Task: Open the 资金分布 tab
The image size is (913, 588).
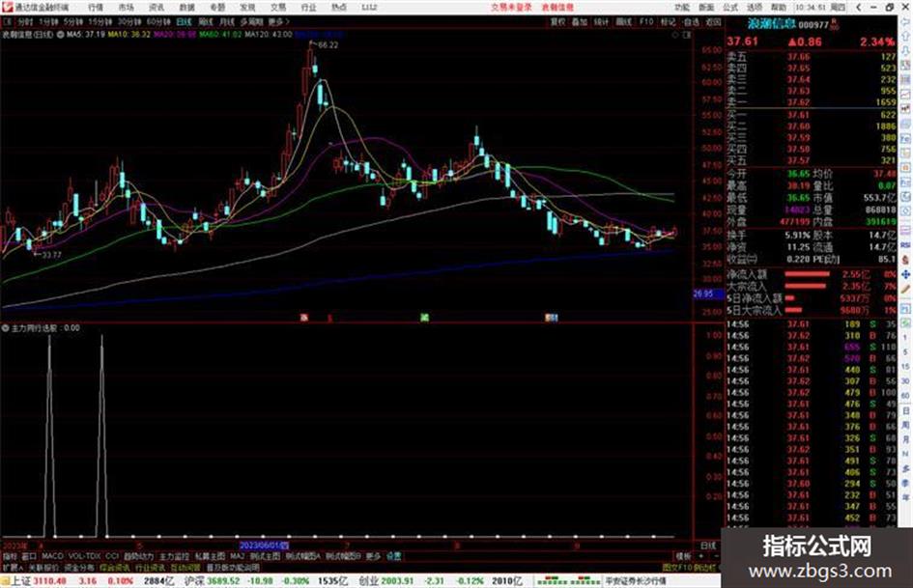Action: click(79, 567)
